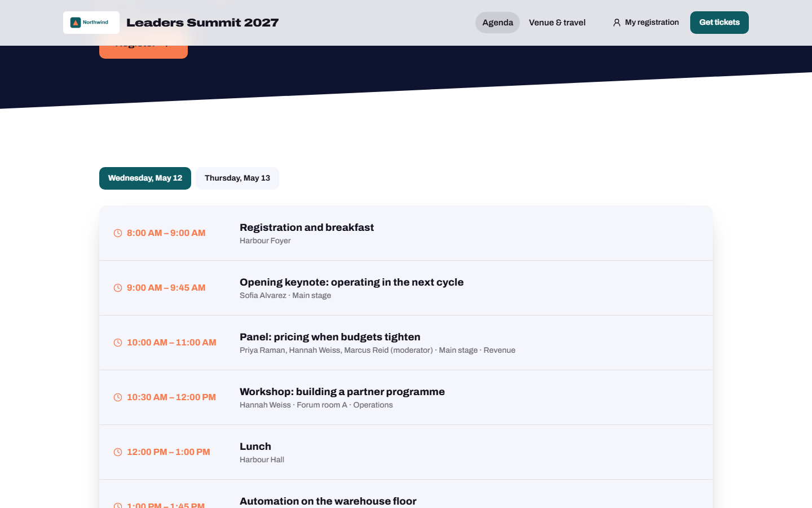The height and width of the screenshot is (508, 812).
Task: Switch to Thursday, May 13 tab
Action: pyautogui.click(x=237, y=178)
